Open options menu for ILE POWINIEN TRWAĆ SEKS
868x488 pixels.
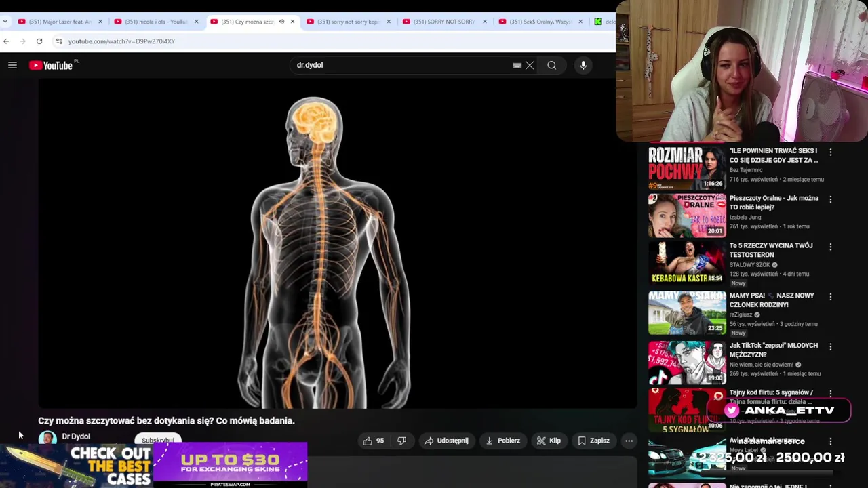click(831, 152)
